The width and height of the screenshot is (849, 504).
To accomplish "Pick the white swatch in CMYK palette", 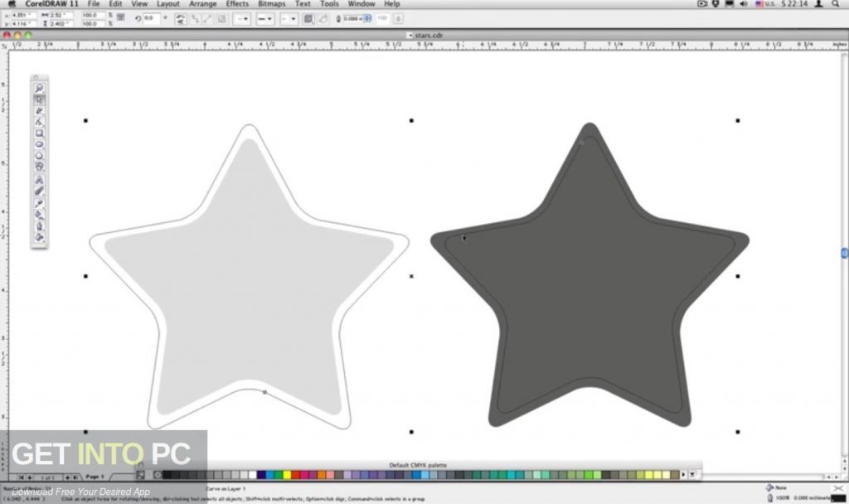I will tap(252, 475).
